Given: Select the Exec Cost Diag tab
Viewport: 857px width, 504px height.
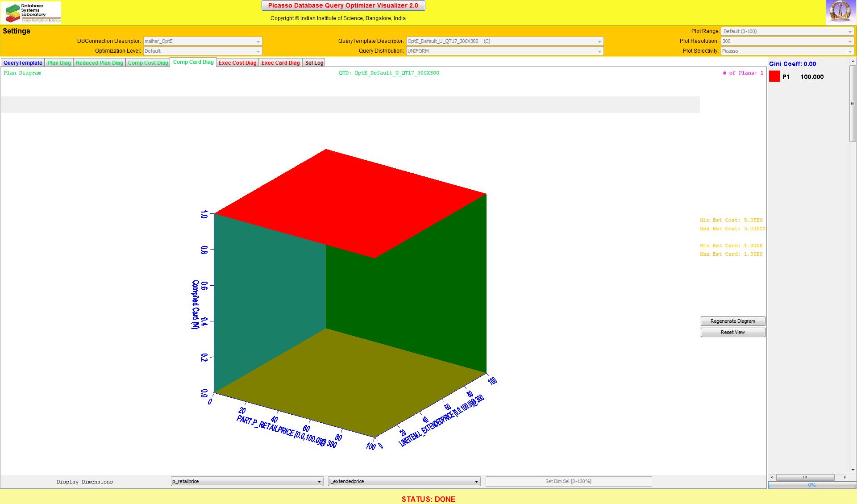Looking at the screenshot, I should 237,63.
